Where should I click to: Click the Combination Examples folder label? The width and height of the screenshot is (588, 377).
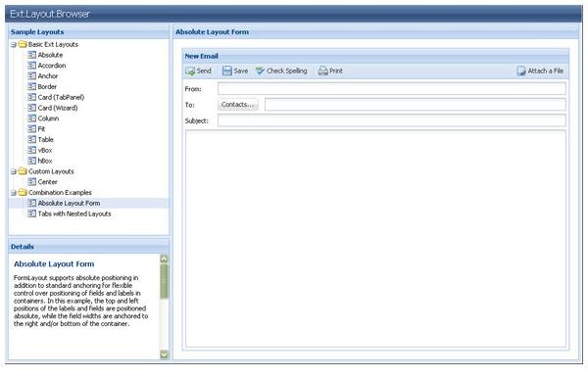(x=60, y=192)
